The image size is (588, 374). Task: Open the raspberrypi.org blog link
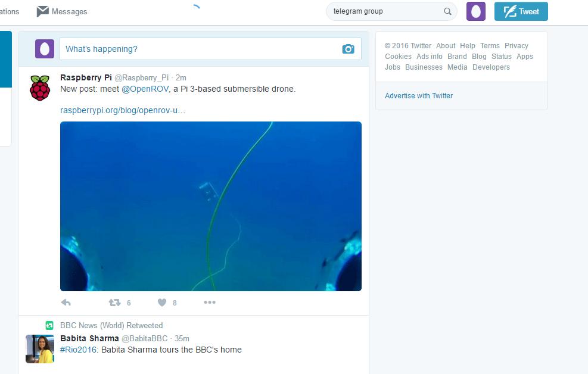tap(123, 110)
